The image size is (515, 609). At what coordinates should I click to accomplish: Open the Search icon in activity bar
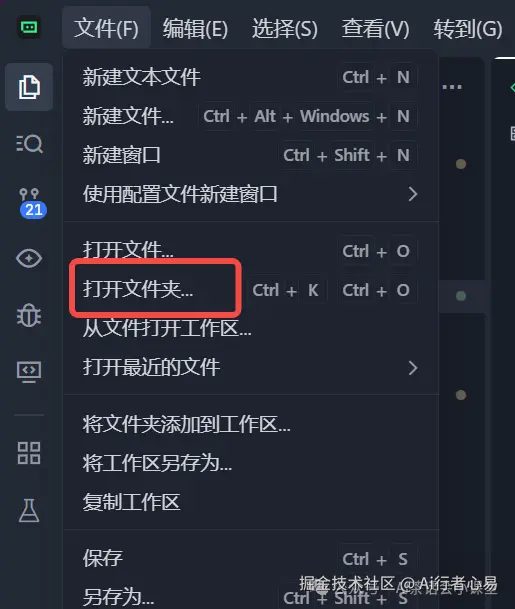click(29, 144)
